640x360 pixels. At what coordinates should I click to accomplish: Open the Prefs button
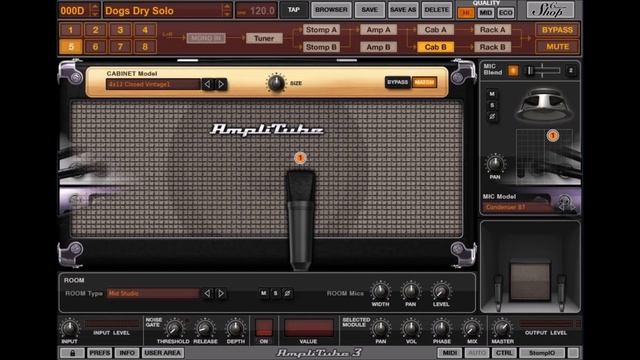pos(100,353)
